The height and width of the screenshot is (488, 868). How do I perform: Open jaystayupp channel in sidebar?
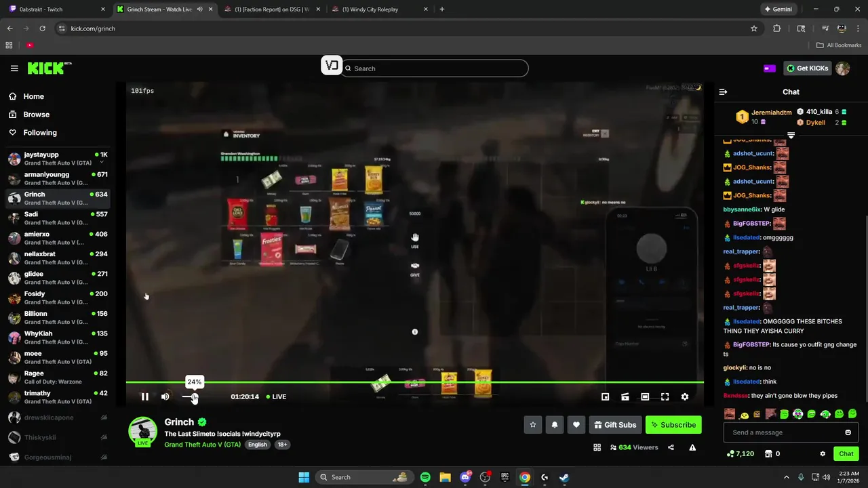pos(58,159)
